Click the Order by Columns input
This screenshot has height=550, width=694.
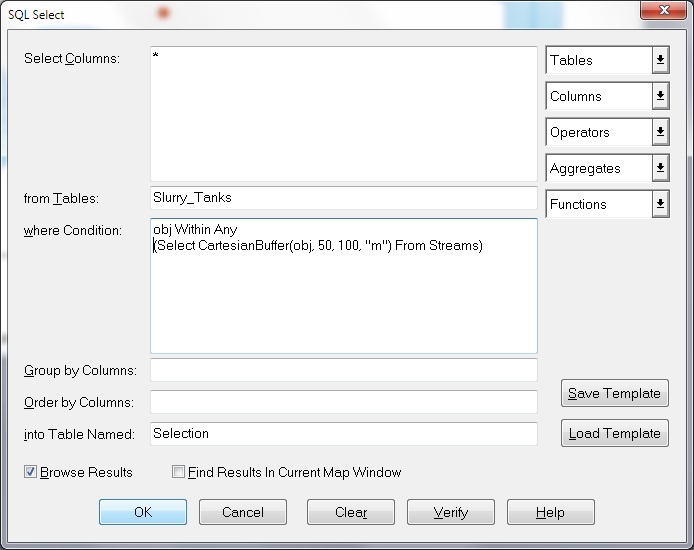tap(343, 402)
